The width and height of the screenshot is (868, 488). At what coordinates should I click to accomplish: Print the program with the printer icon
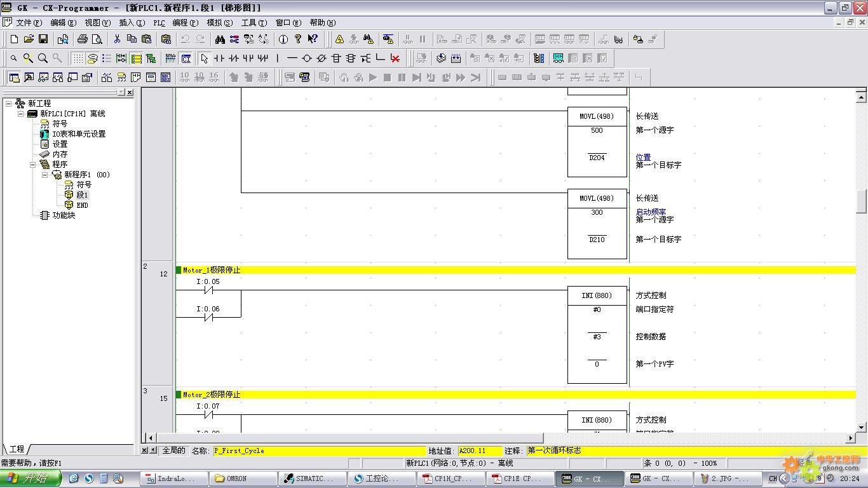click(83, 39)
